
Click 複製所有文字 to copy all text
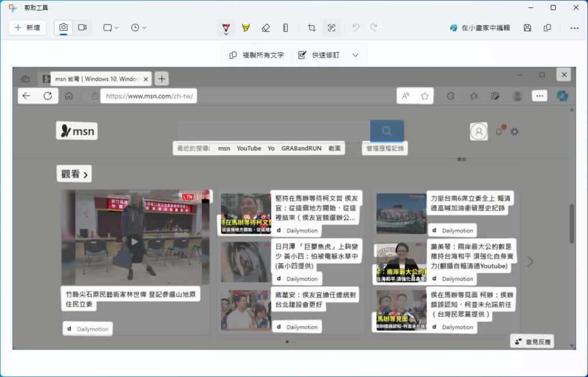click(x=257, y=55)
